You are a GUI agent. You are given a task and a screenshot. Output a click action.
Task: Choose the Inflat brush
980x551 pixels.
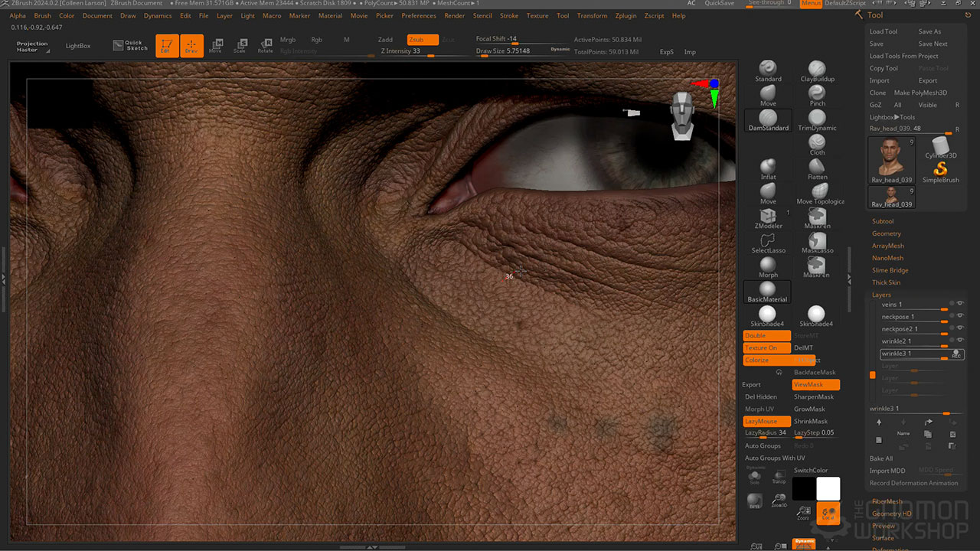(768, 168)
